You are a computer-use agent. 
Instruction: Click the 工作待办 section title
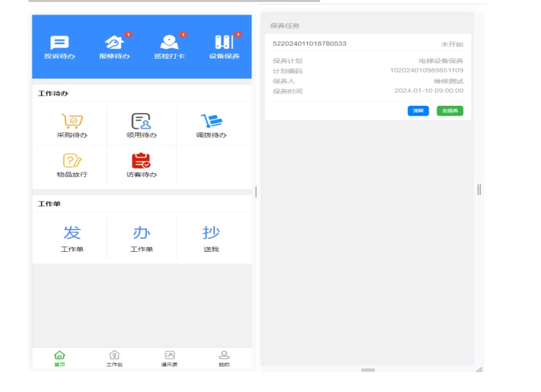[x=53, y=93]
